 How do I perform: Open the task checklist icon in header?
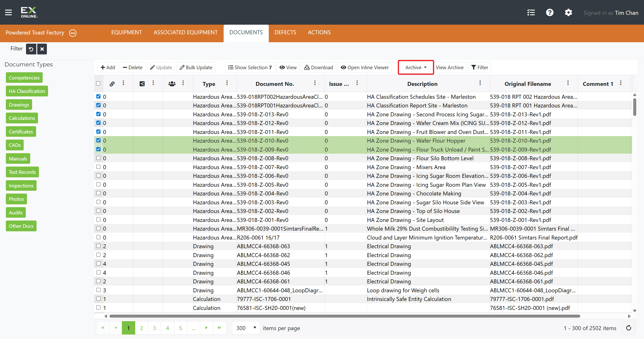pyautogui.click(x=531, y=12)
